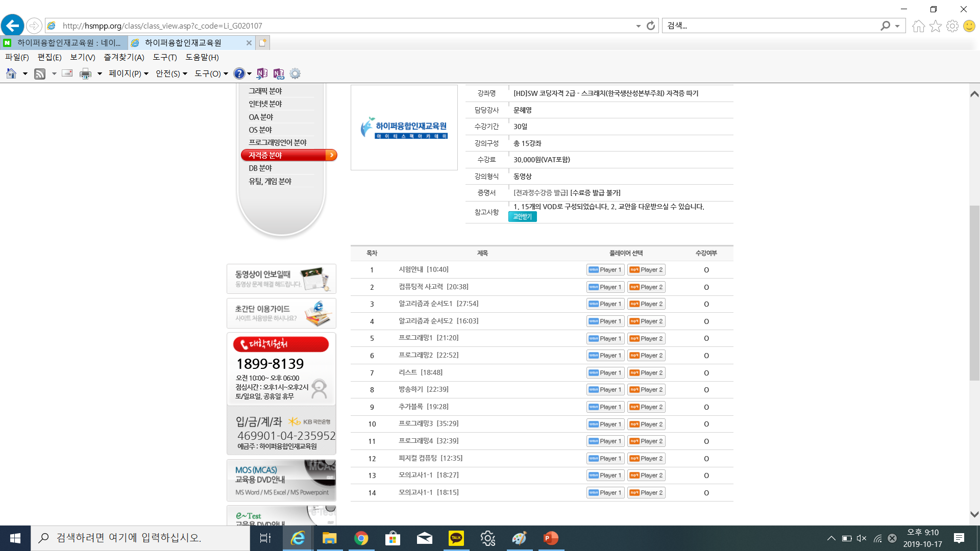Click the Print icon in the command bar
980x551 pixels.
(x=85, y=73)
